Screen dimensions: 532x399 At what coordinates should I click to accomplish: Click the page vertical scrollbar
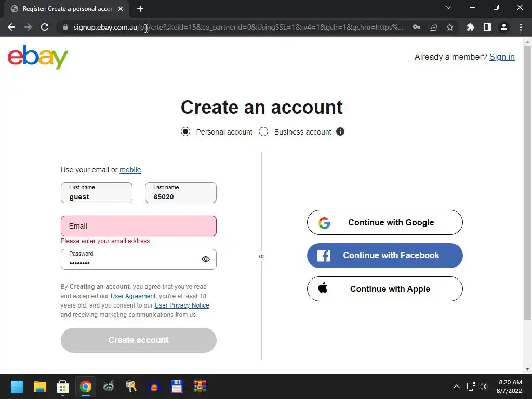click(527, 182)
